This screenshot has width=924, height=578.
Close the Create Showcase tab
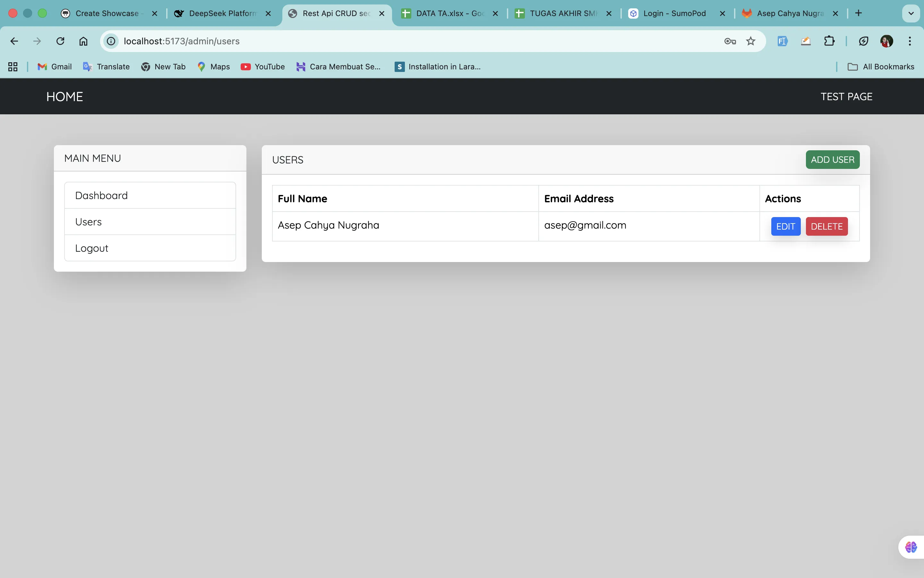pos(155,13)
